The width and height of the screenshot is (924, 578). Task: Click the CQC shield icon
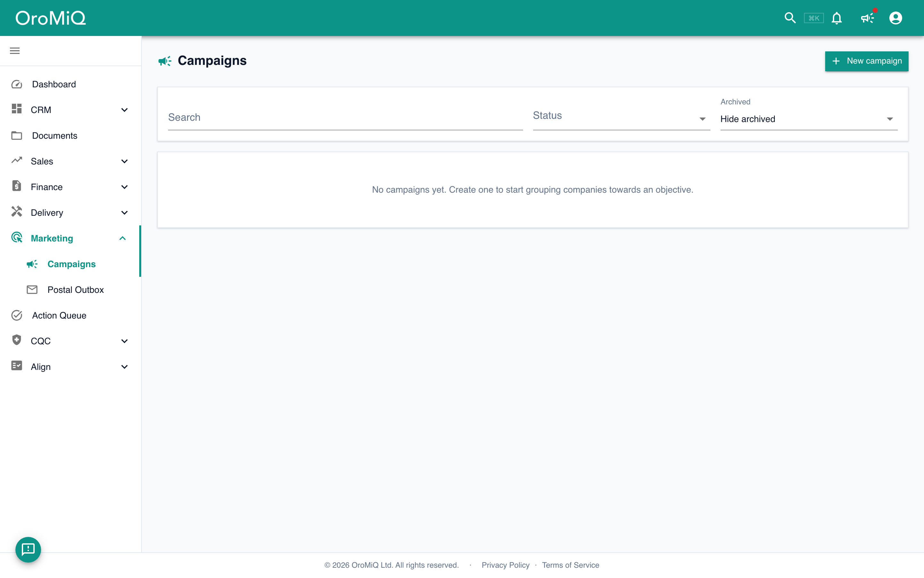click(x=16, y=340)
